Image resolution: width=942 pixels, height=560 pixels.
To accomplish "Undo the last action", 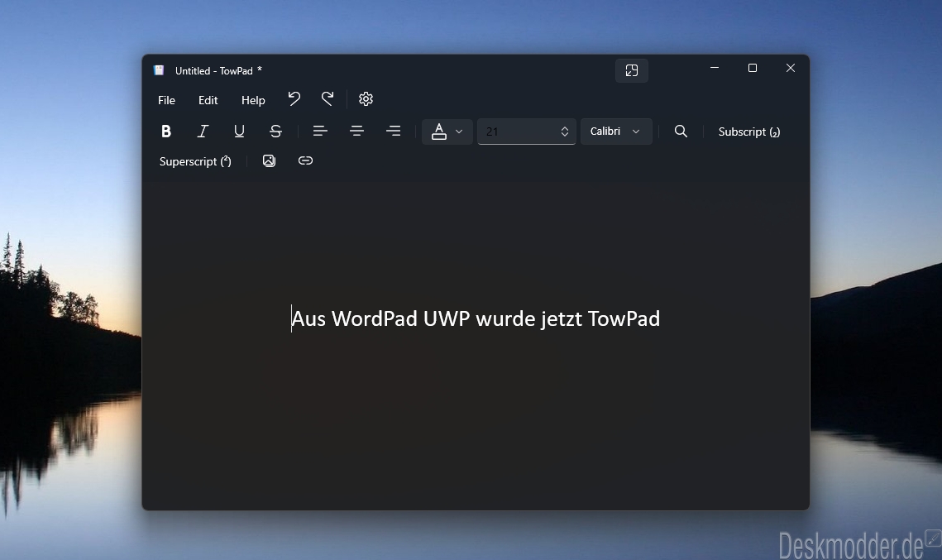I will [x=294, y=99].
